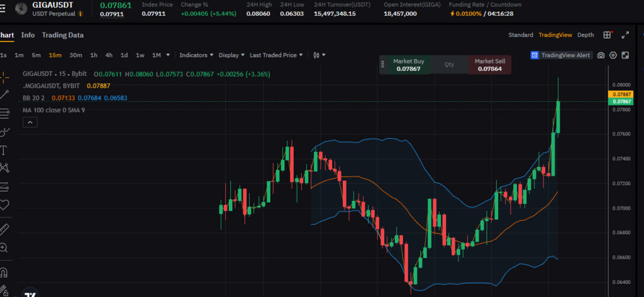Image resolution: width=644 pixels, height=297 pixels.
Task: Open the Trading Data tab
Action: pos(63,35)
